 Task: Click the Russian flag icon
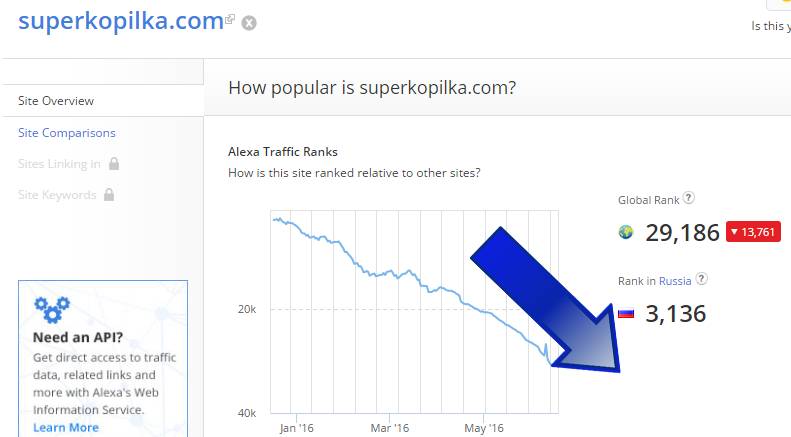[626, 314]
